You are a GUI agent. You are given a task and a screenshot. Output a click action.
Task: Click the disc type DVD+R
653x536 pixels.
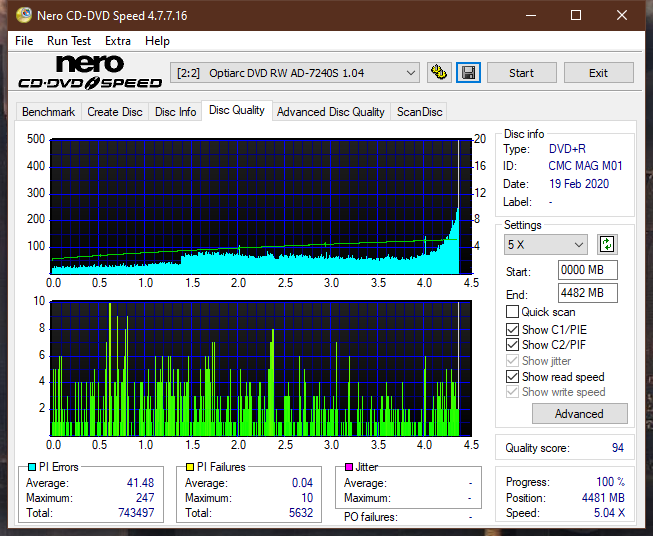point(567,149)
